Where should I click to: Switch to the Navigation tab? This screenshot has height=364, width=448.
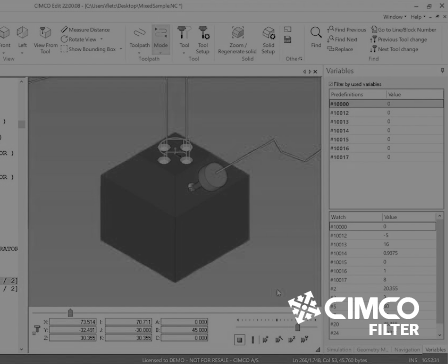[x=407, y=349]
